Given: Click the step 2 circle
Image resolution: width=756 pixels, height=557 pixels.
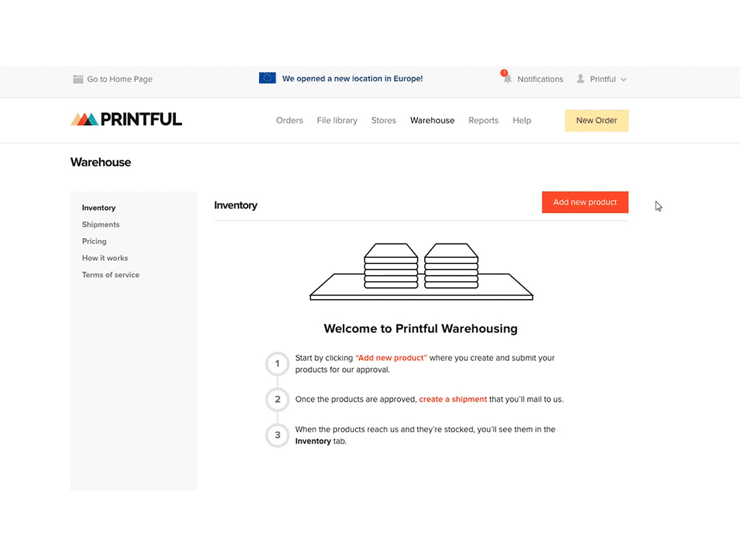Looking at the screenshot, I should pyautogui.click(x=277, y=400).
